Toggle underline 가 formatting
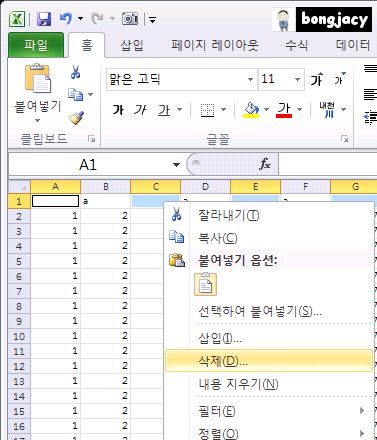377x440 pixels. [x=164, y=109]
